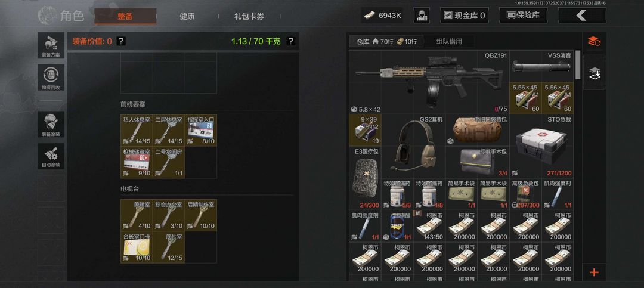Switch to the 组队借用 tab
Image resolution: width=644 pixels, height=288 pixels.
point(449,41)
